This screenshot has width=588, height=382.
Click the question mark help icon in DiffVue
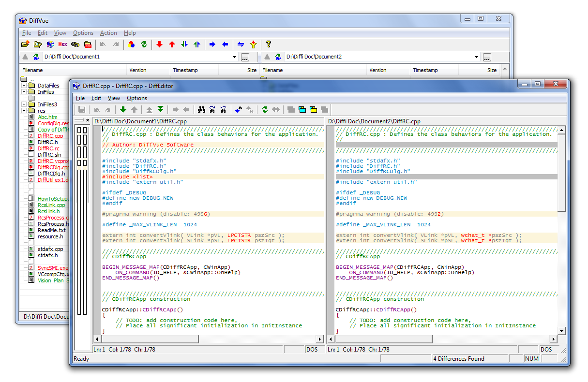coord(269,44)
